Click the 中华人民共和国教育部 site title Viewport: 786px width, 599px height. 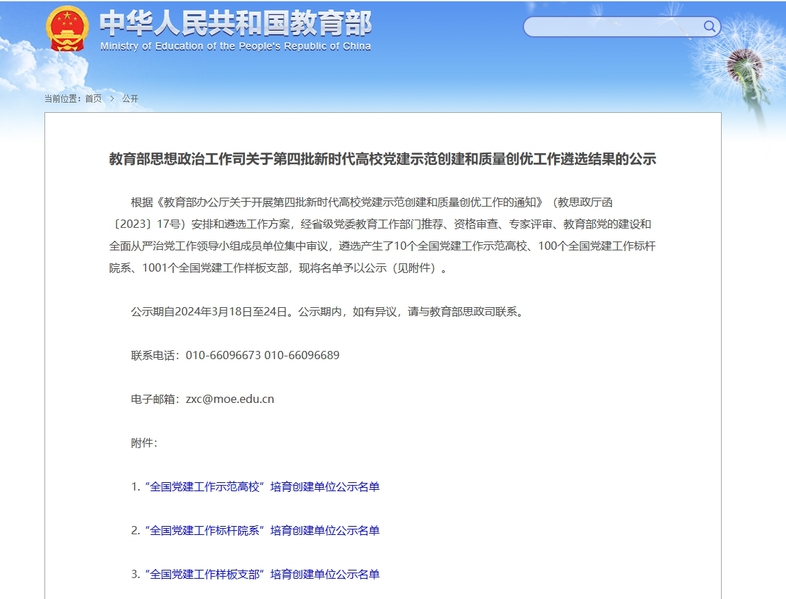pos(235,22)
